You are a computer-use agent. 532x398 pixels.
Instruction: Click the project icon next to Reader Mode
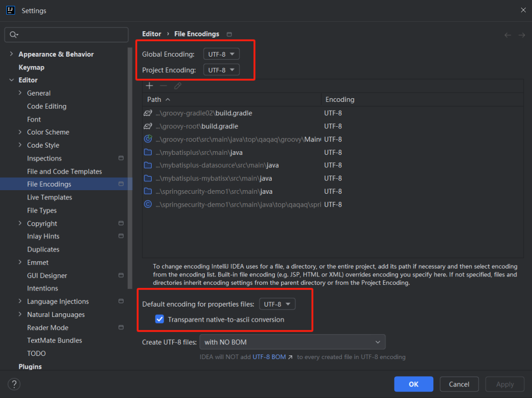121,327
